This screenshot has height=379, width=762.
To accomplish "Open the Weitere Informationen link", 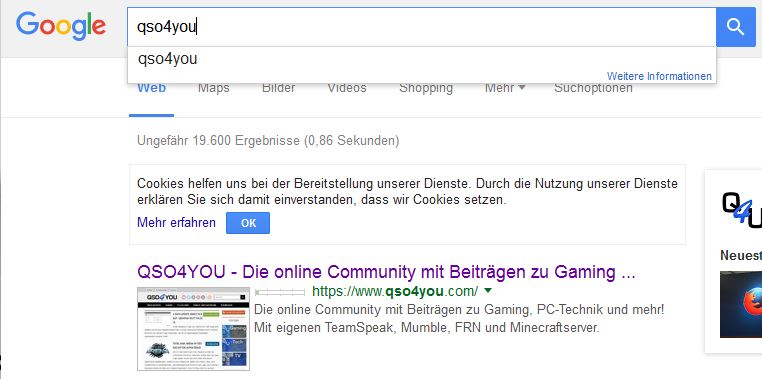I will (659, 76).
